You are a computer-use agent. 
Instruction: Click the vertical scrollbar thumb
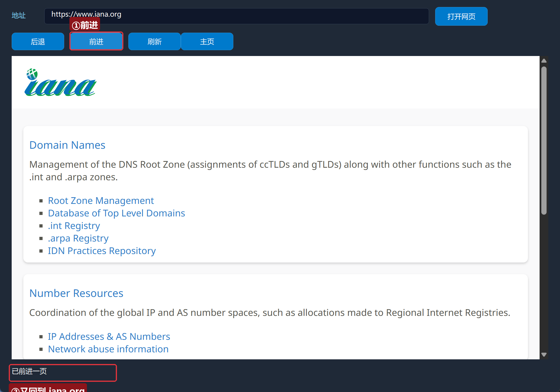pyautogui.click(x=544, y=141)
